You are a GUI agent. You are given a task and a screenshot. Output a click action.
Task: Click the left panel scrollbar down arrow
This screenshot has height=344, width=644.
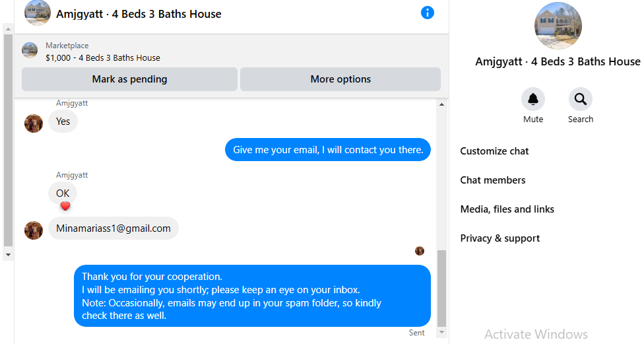8,255
